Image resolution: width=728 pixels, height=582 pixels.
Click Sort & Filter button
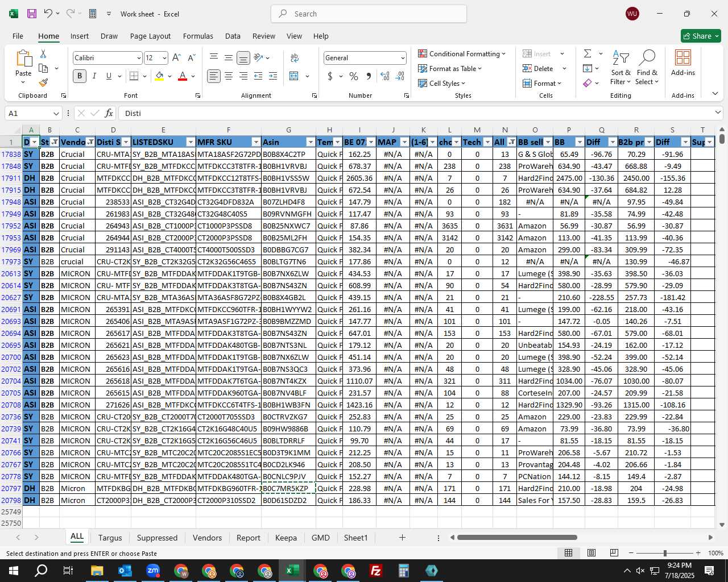click(x=621, y=67)
